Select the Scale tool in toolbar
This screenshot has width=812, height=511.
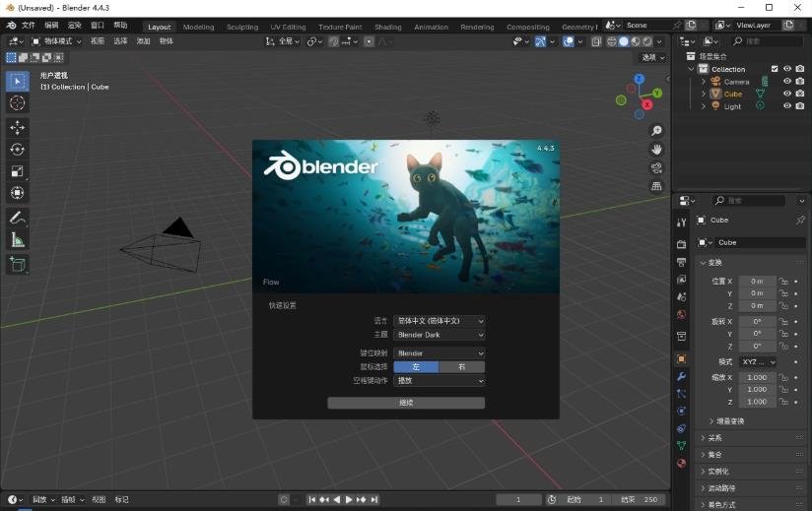click(17, 171)
